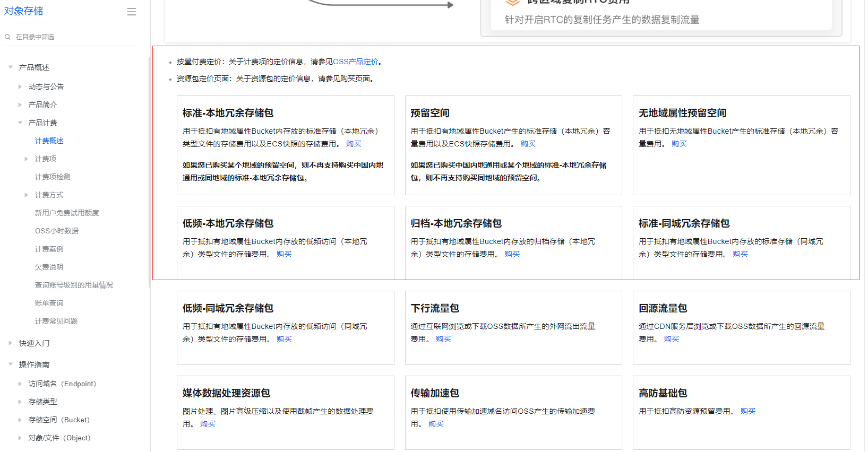Open the OSS小时数据 entry
Screen dimensions: 868x452
pos(57,231)
